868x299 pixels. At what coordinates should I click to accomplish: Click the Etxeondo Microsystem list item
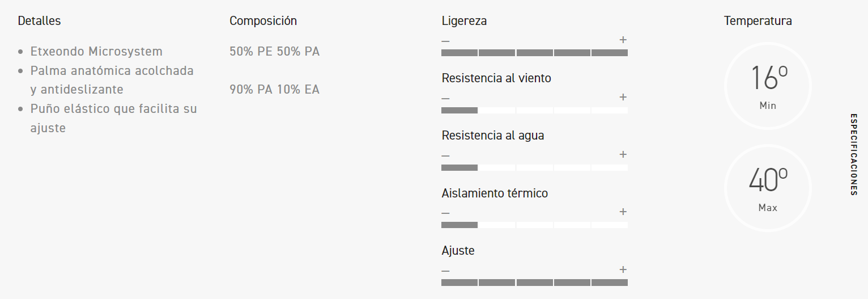tap(96, 52)
